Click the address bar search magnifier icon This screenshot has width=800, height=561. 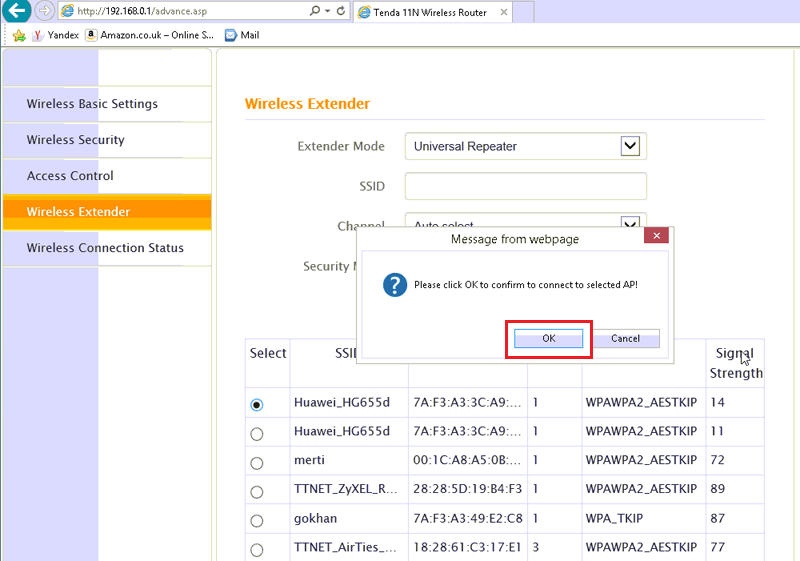(317, 11)
